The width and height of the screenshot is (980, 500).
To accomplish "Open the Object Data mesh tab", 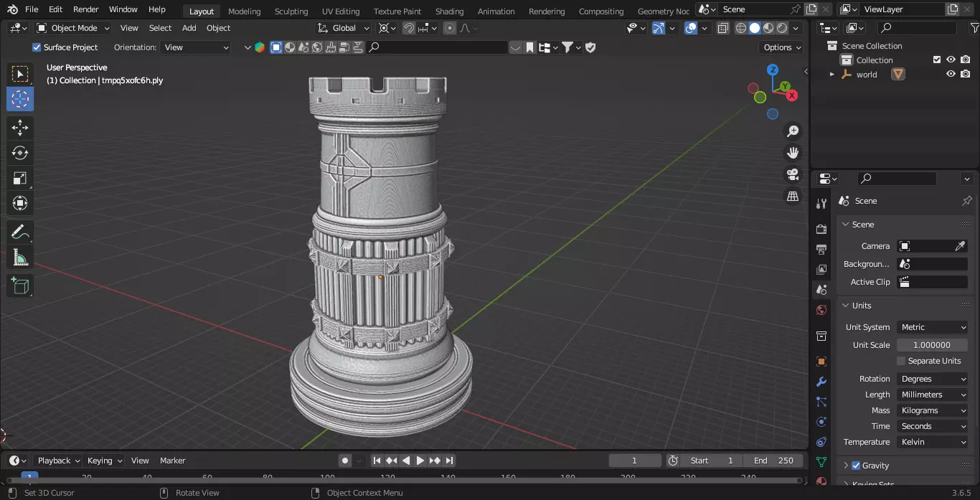I will pos(821,462).
